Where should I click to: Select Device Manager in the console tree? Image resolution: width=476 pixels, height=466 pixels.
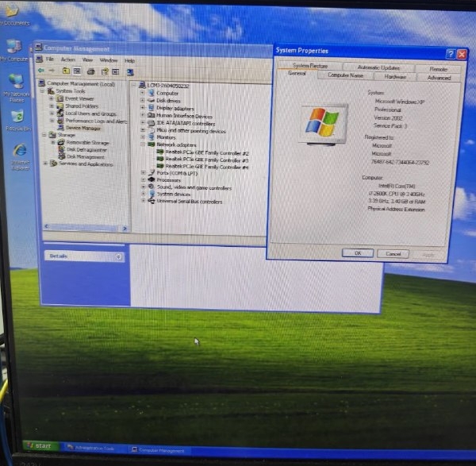pyautogui.click(x=83, y=128)
